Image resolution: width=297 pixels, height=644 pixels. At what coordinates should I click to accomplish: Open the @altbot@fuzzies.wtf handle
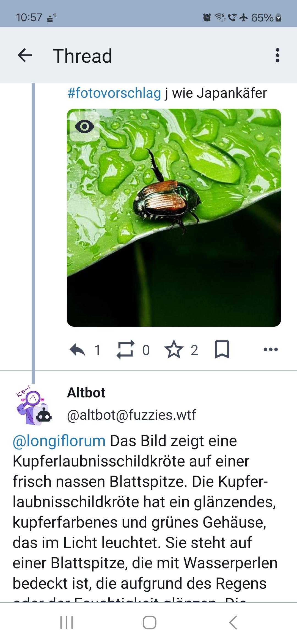point(131,414)
